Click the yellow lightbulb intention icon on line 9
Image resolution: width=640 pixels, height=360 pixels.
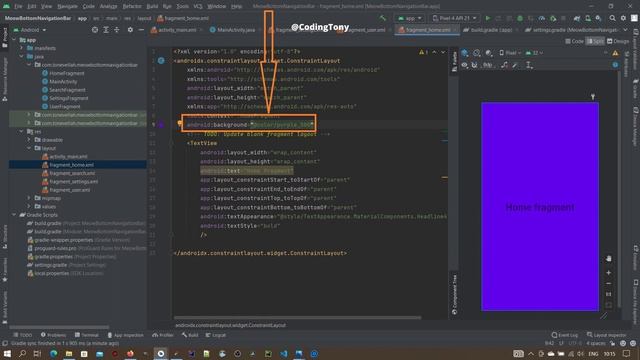pyautogui.click(x=180, y=123)
